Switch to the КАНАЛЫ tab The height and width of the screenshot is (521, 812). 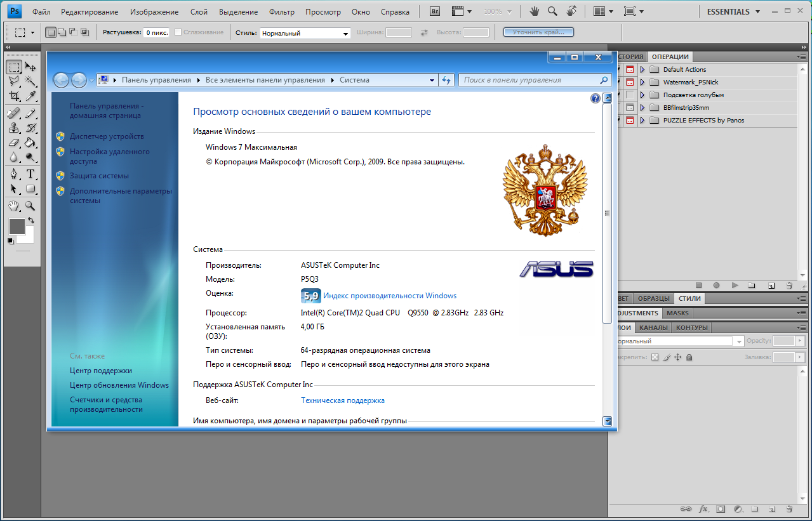tap(653, 328)
